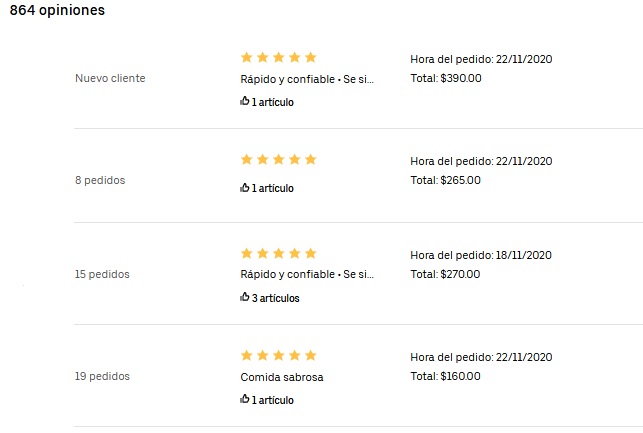The width and height of the screenshot is (643, 433).
Task: Click the star rating above Comida sabrosa
Action: point(278,355)
